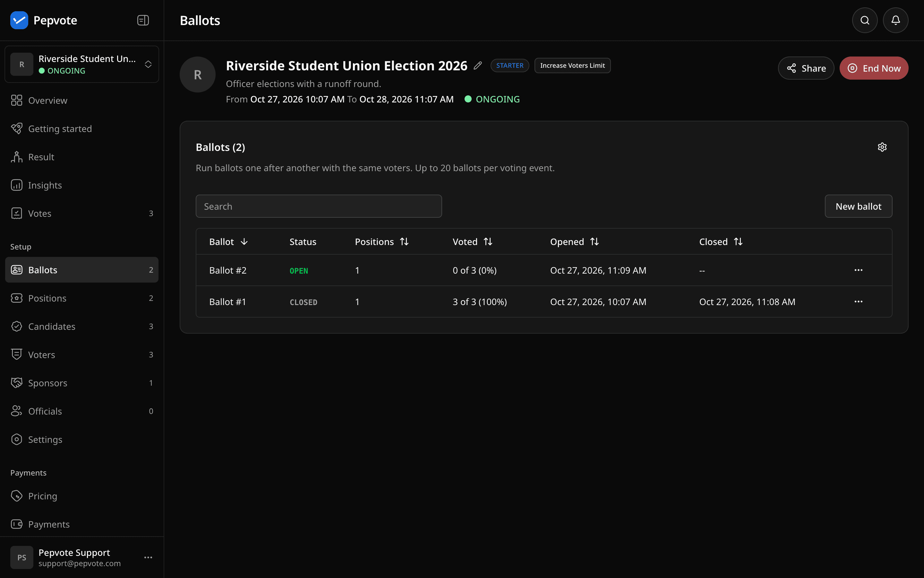The image size is (924, 578).
Task: Open Insights in sidebar
Action: (82, 185)
